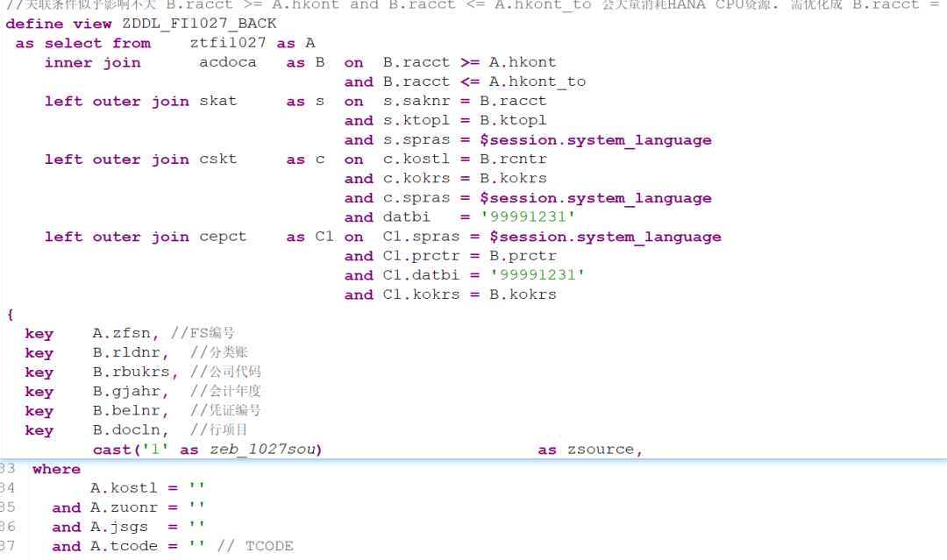Click line number 37 in gutter
This screenshot has height=560, width=947.
(7, 545)
